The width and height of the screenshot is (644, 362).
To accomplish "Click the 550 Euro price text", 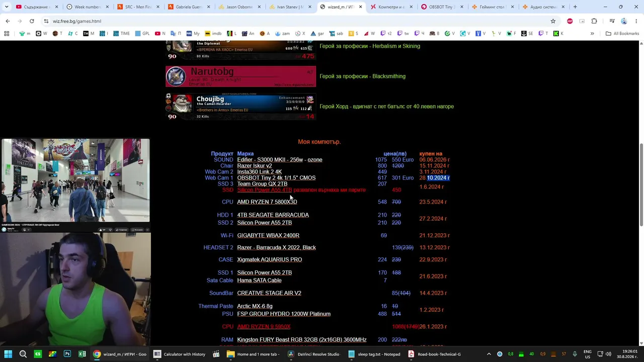I will click(403, 160).
